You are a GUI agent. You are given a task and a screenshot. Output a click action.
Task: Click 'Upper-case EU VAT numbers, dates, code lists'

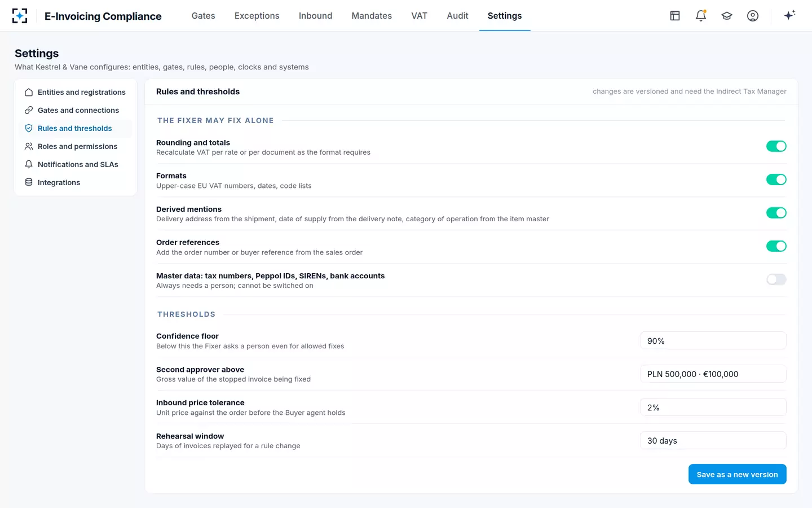[x=234, y=186]
